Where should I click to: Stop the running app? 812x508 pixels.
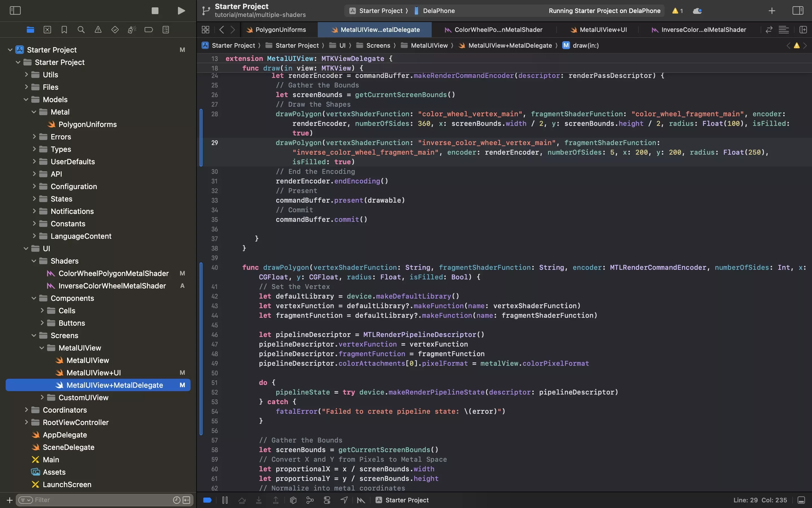[155, 11]
